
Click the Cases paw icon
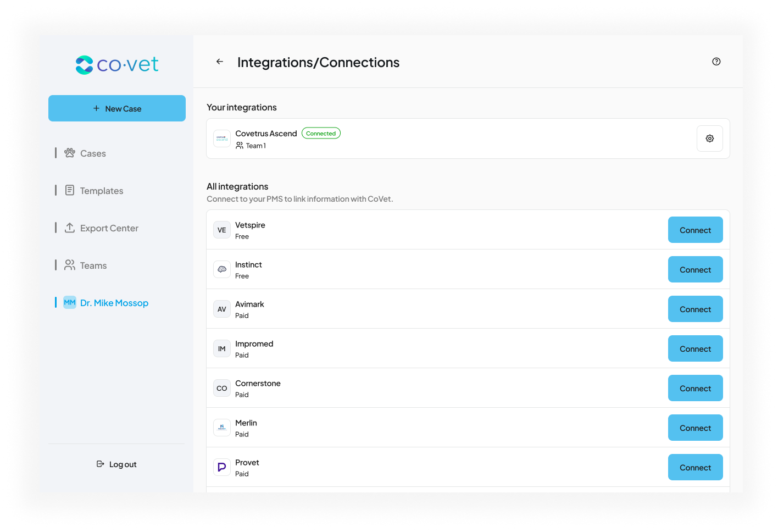(x=70, y=153)
